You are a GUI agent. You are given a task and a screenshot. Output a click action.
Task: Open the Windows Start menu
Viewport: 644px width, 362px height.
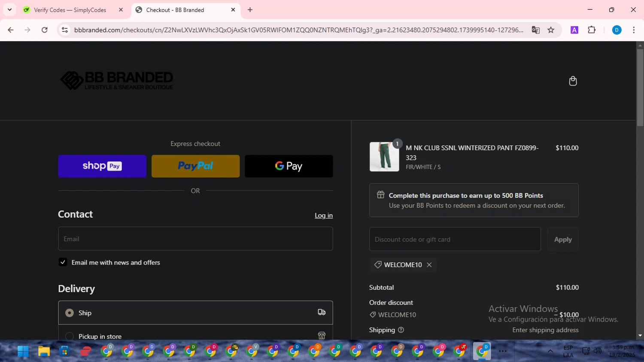coord(23,351)
